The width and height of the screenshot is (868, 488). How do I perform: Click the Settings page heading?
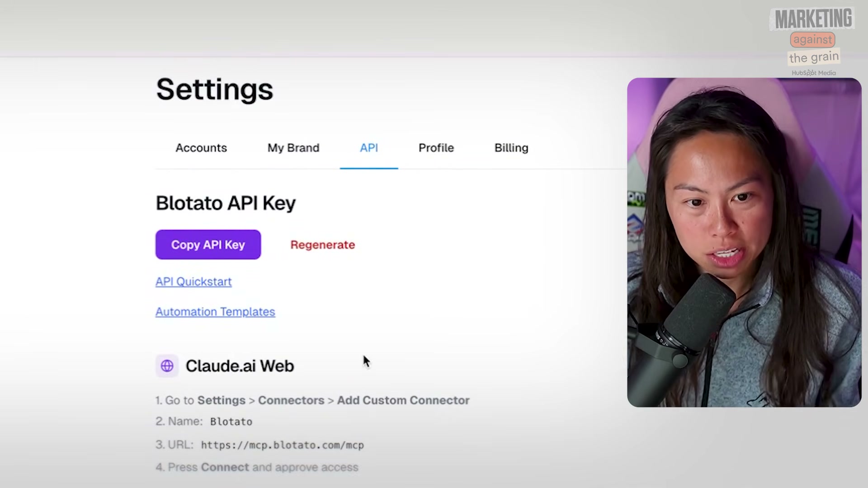(215, 89)
